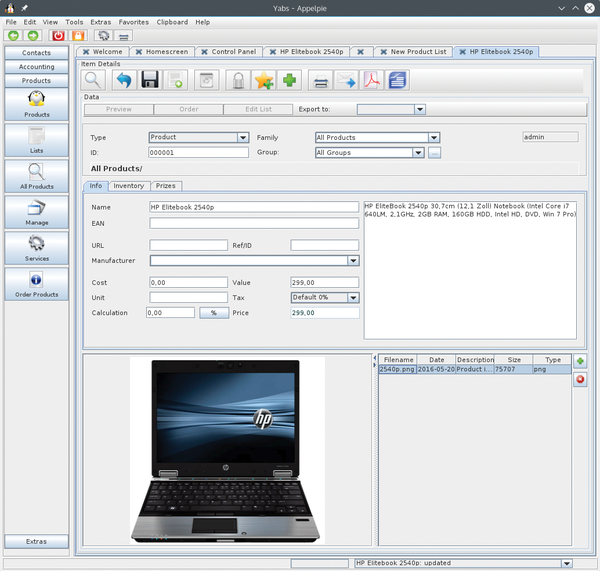
Task: Click the Preview button
Action: (119, 109)
